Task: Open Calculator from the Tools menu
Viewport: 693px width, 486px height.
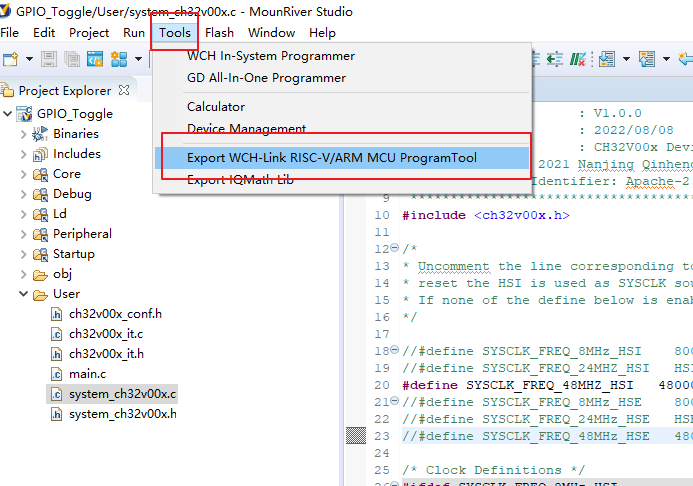Action: [216, 107]
